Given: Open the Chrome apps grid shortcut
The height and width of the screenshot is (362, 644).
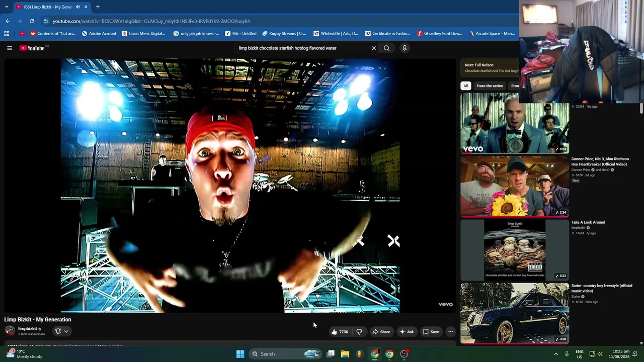Looking at the screenshot, I should click(x=7, y=34).
